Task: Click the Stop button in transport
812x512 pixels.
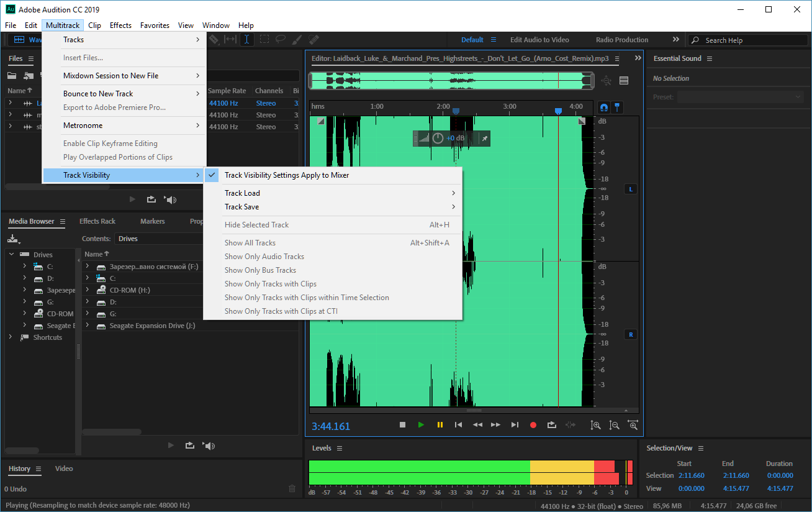Action: 402,425
